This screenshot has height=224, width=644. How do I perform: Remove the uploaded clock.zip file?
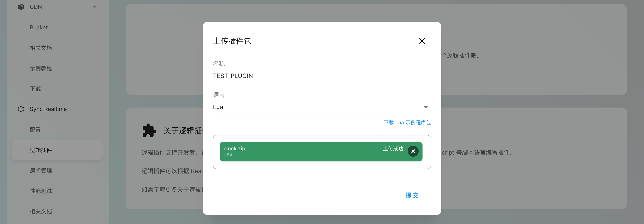[413, 151]
